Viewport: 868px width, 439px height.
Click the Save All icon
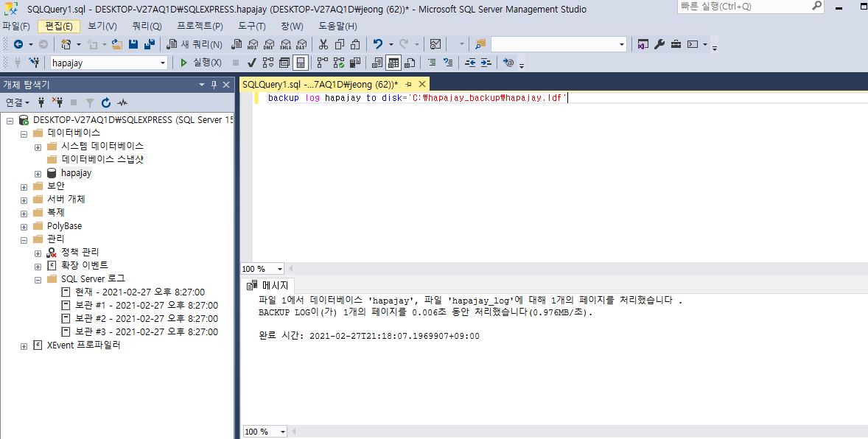coord(150,44)
